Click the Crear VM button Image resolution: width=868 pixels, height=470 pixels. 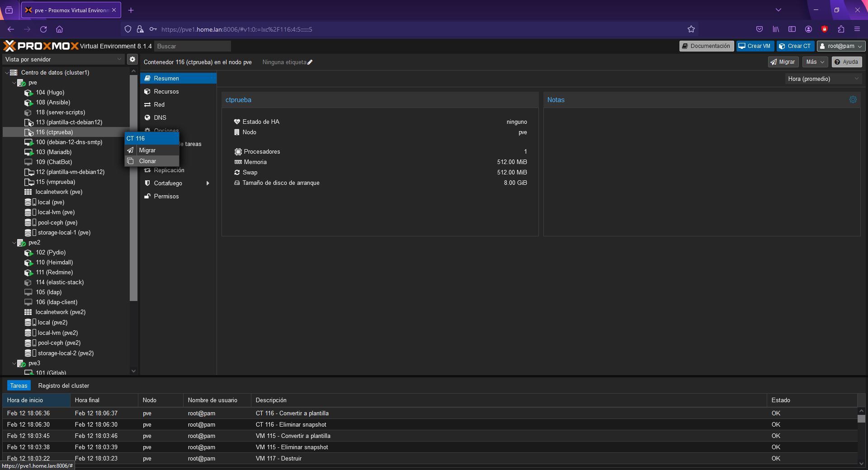click(x=755, y=46)
